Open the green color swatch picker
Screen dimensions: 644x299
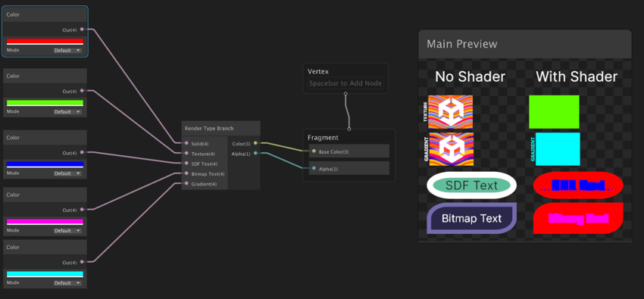point(45,103)
